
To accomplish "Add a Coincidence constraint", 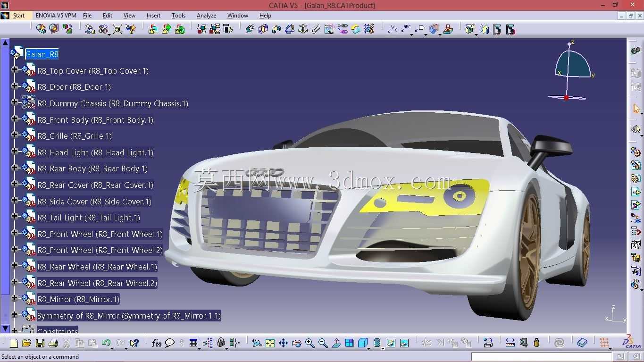I will (250, 29).
